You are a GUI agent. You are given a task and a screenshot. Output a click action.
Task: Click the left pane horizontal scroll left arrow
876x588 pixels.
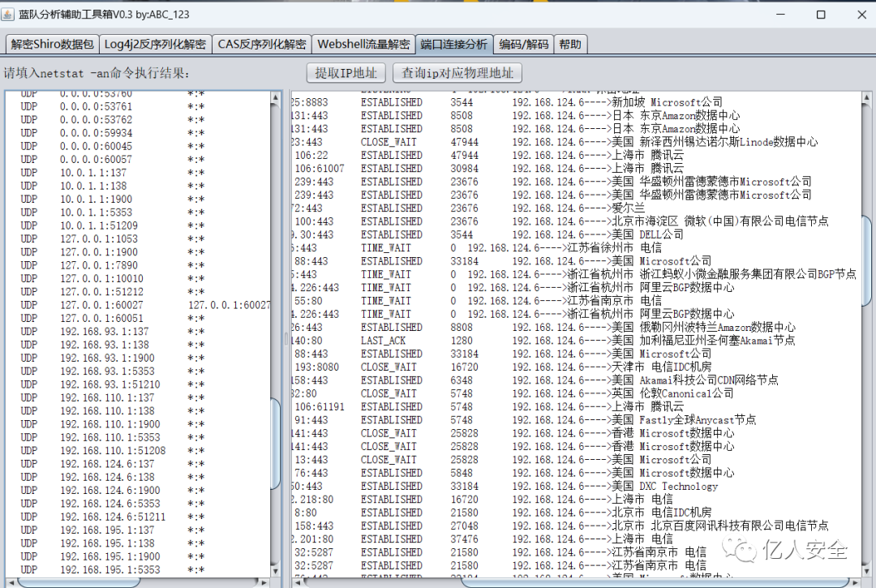11,583
